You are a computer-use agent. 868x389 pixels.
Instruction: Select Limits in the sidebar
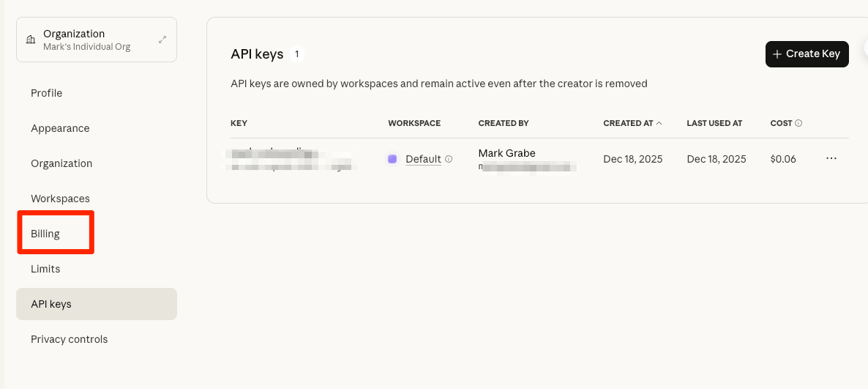(x=45, y=269)
